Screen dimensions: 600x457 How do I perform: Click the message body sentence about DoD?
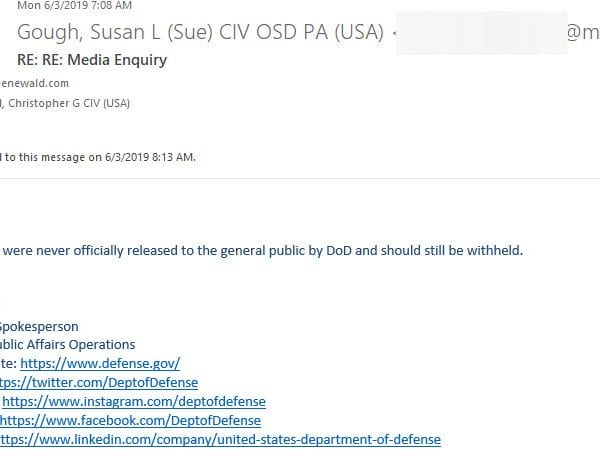coord(262,251)
